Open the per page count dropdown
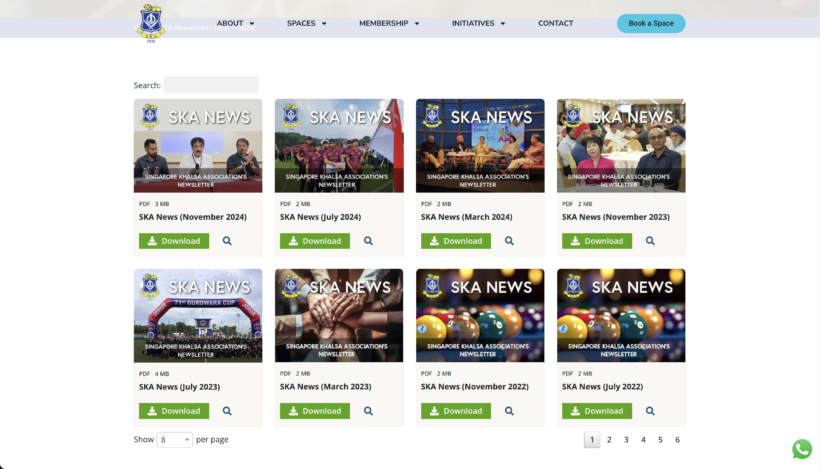Screen dimensions: 820x469 coord(175,440)
